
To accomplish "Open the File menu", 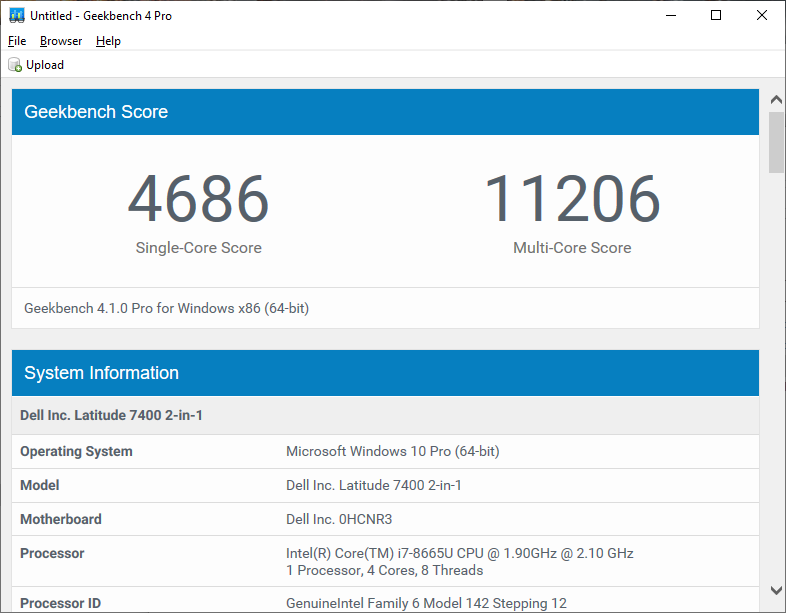I will click(x=17, y=41).
